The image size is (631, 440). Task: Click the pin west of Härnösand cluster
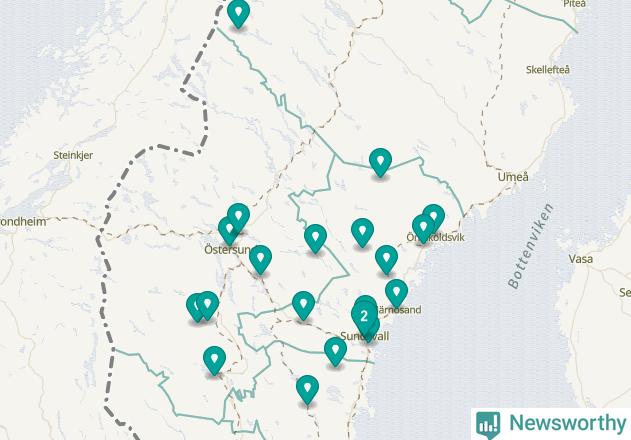click(x=303, y=305)
